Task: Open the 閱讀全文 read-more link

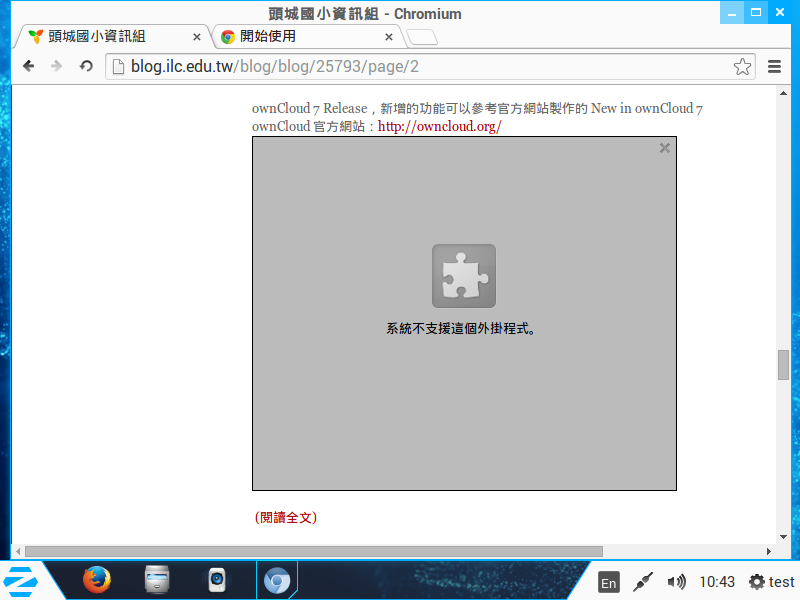Action: (286, 517)
